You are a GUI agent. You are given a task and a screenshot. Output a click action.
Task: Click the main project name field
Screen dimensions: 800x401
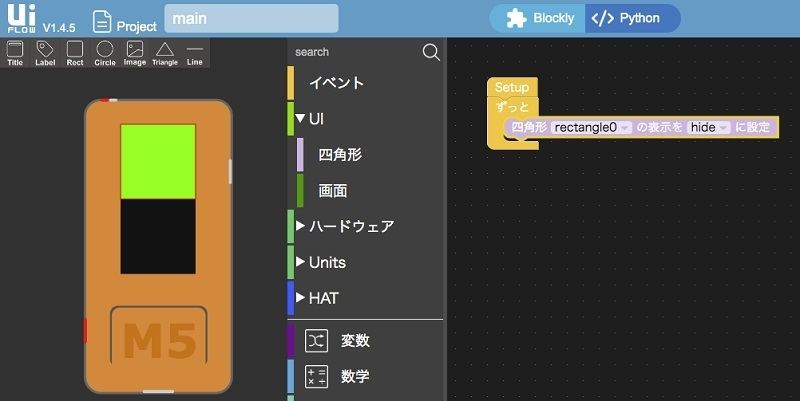(251, 19)
